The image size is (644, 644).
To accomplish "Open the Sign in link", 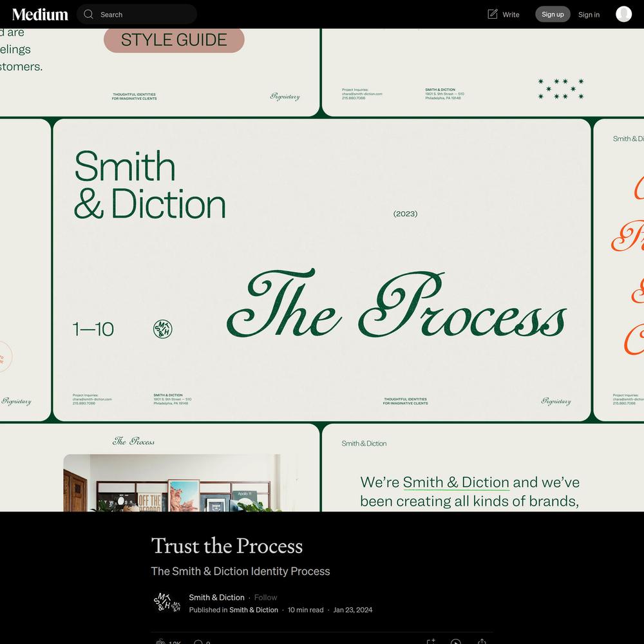I will coord(589,15).
